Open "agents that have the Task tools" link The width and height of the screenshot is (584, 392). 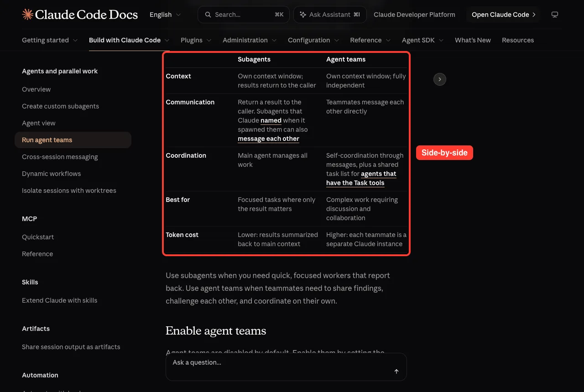[x=361, y=178]
